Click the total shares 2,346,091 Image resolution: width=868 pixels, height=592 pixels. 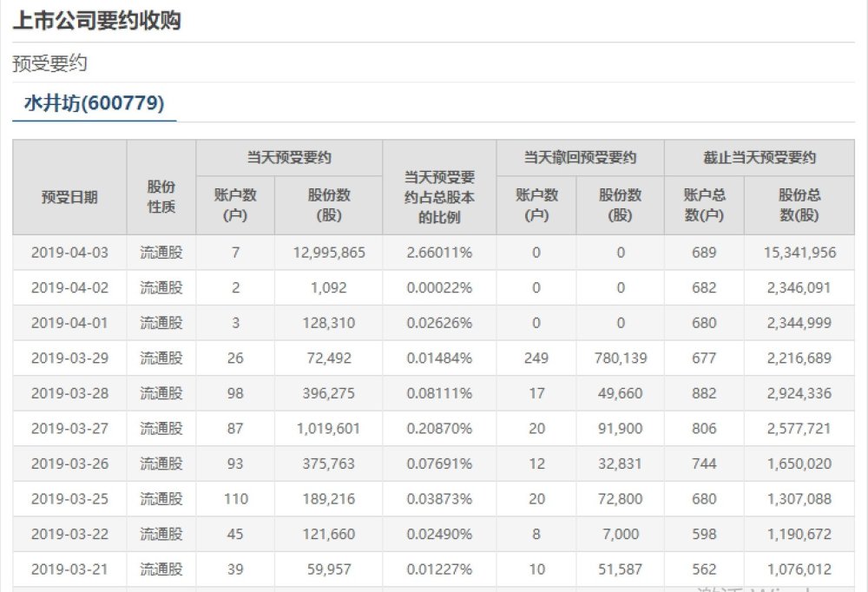tap(799, 288)
